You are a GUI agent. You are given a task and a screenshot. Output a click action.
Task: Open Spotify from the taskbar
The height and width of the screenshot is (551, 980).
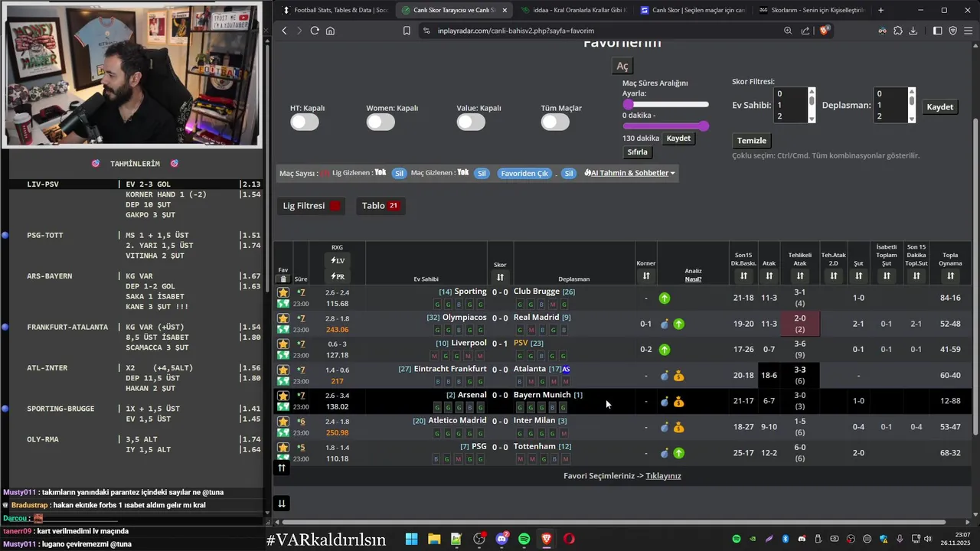click(x=524, y=539)
